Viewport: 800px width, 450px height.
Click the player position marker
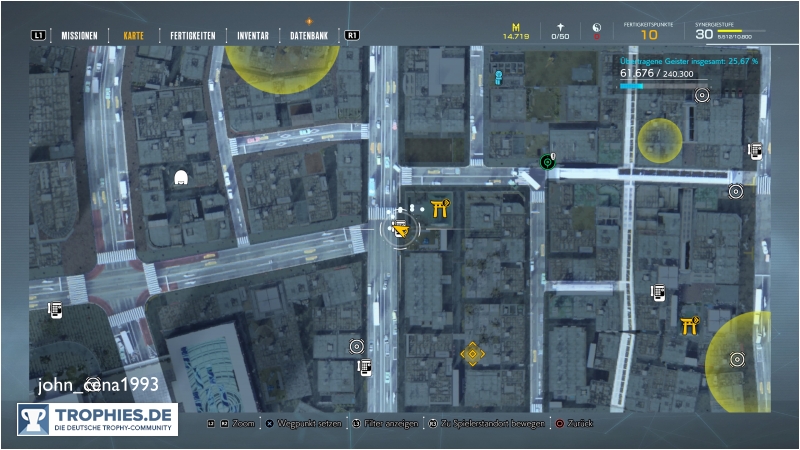pyautogui.click(x=401, y=232)
